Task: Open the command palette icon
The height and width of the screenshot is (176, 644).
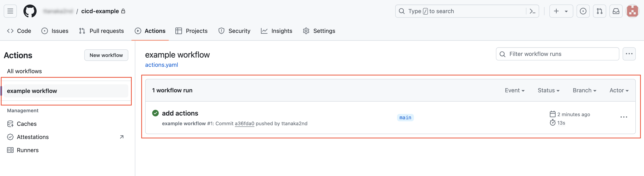Action: click(x=533, y=11)
